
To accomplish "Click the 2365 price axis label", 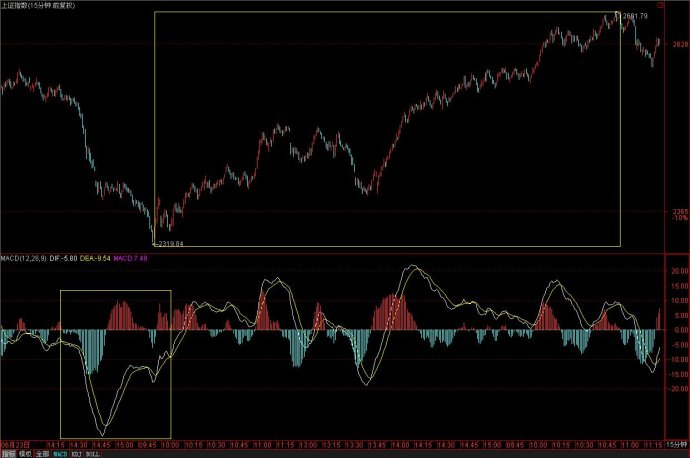I will 680,212.
